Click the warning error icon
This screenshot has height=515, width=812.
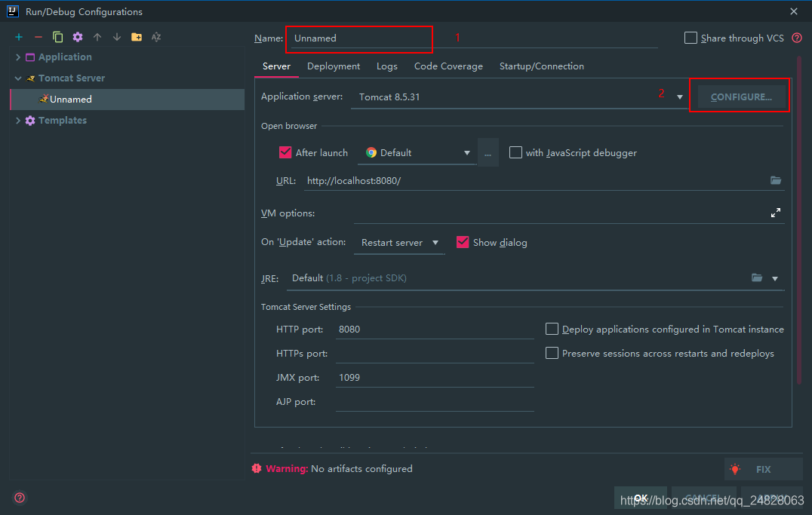pos(257,468)
